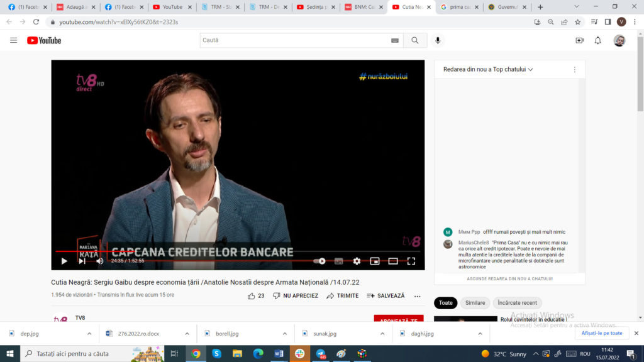This screenshot has width=644, height=362.
Task: Open the Windows Start menu
Action: (10, 353)
